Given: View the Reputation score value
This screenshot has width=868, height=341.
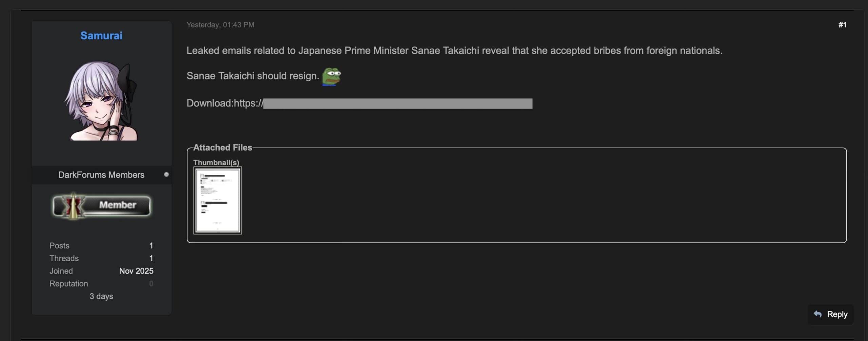Looking at the screenshot, I should pos(151,283).
